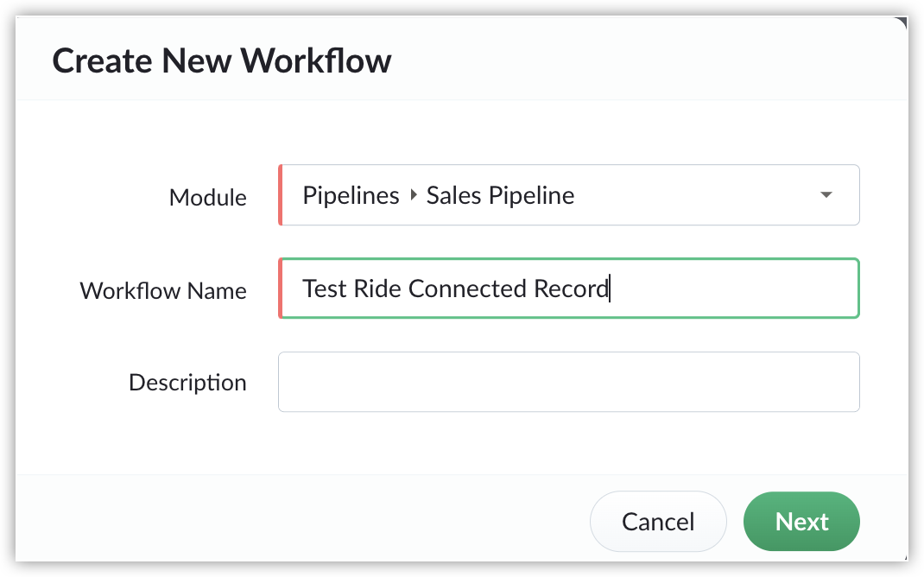This screenshot has width=924, height=577.
Task: Click the word Test in Workflow Name
Action: point(325,288)
